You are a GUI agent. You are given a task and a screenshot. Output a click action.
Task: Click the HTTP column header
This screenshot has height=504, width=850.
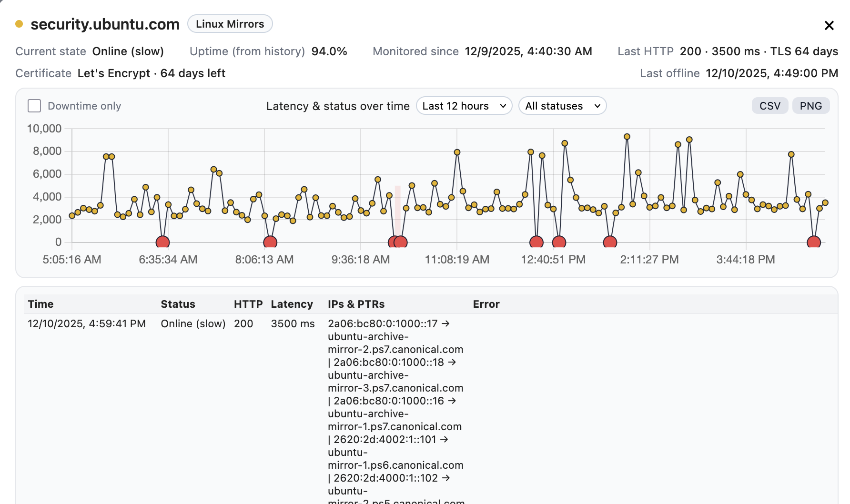248,304
